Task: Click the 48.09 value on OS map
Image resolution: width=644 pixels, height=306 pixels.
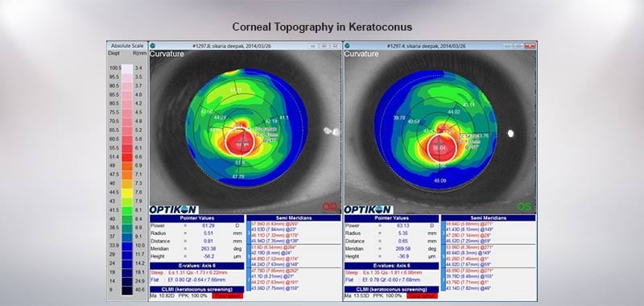Action: [x=441, y=180]
